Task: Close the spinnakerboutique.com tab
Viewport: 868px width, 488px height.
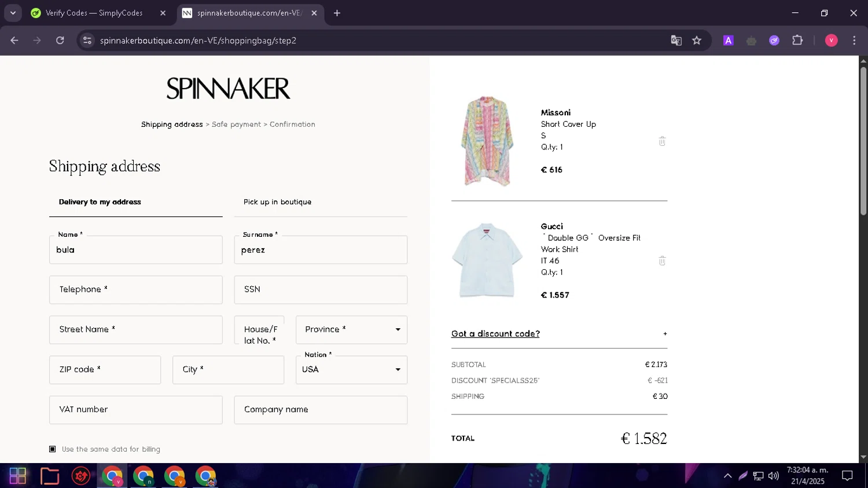Action: 314,13
